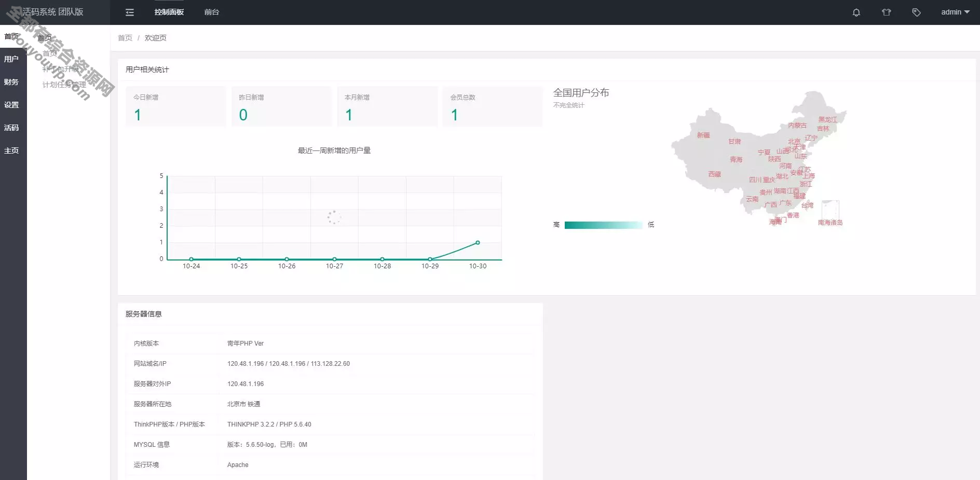This screenshot has width=980, height=480.
Task: Click the 10-30 data point on chart
Action: [x=478, y=242]
